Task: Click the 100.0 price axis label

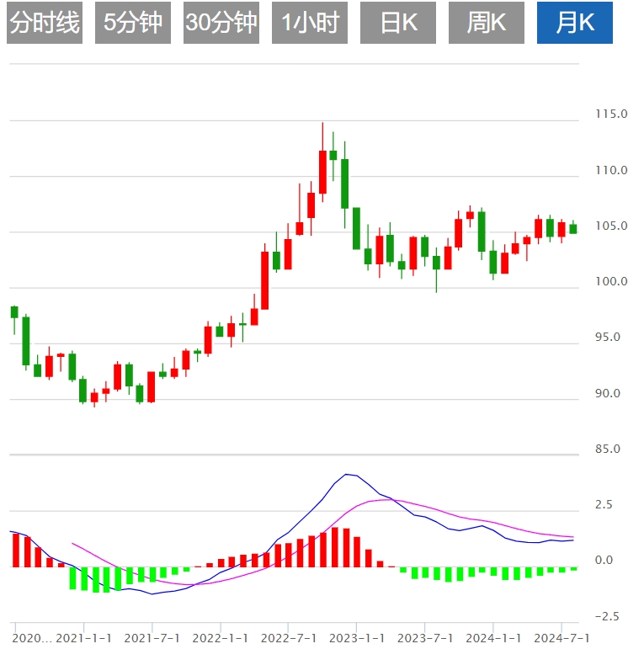Action: (611, 281)
